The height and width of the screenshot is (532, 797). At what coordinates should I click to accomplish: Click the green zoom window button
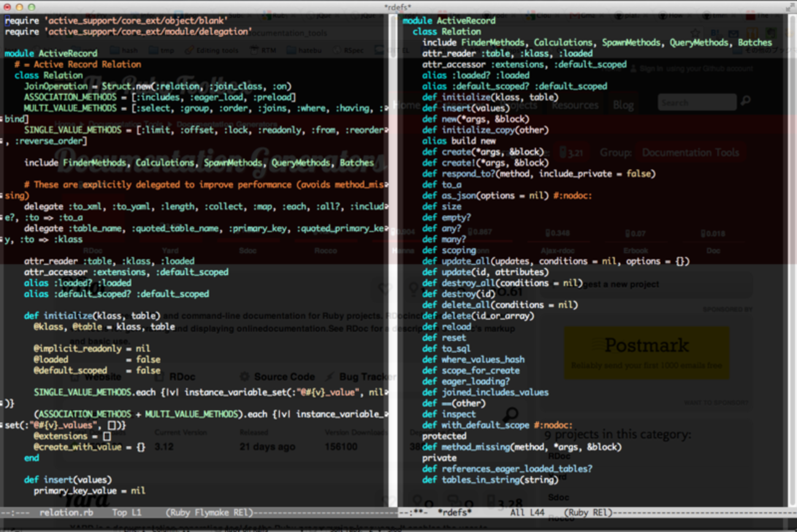32,7
